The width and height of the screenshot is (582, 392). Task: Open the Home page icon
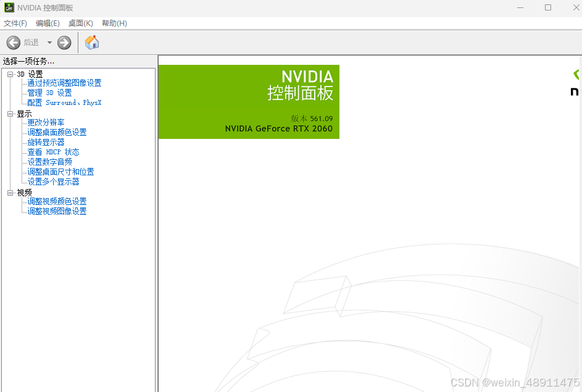[92, 43]
